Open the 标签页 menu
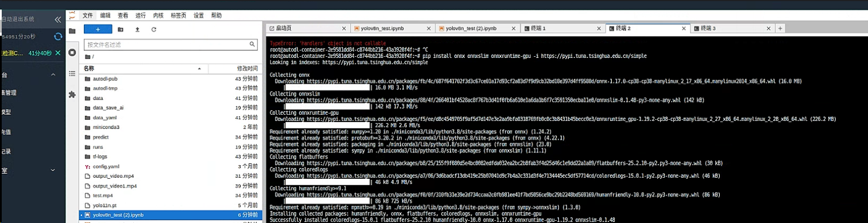The width and height of the screenshot is (868, 223). (x=178, y=15)
